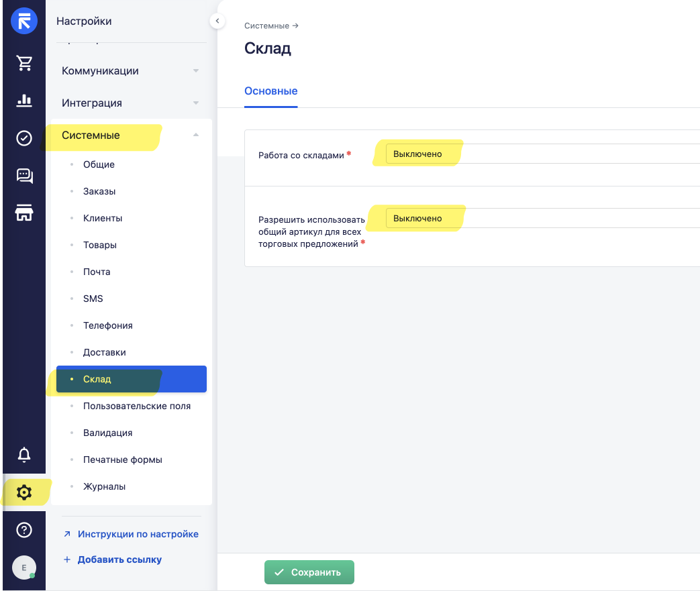Open Клиенты settings item
Image resolution: width=700 pixels, height=591 pixels.
[x=132, y=218]
